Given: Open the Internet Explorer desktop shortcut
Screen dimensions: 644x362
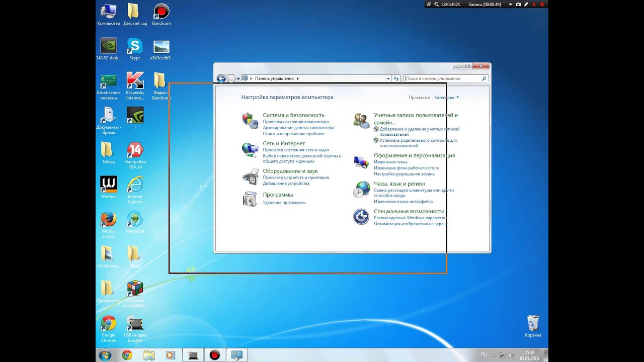Looking at the screenshot, I should 135,190.
